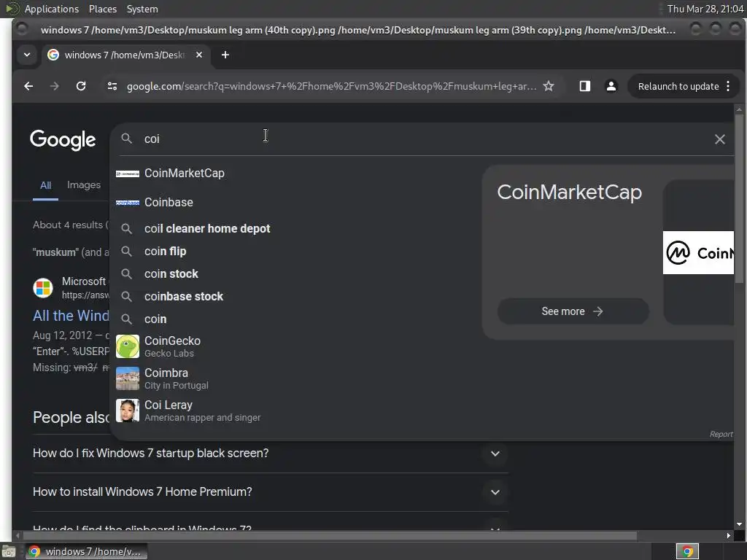
Task: Open the Places menu
Action: 102,9
